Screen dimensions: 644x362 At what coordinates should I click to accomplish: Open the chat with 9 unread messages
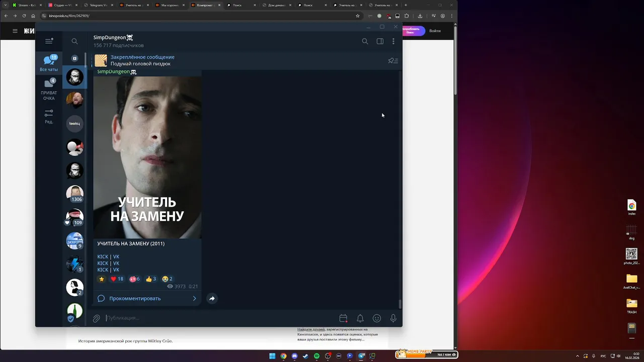click(75, 241)
